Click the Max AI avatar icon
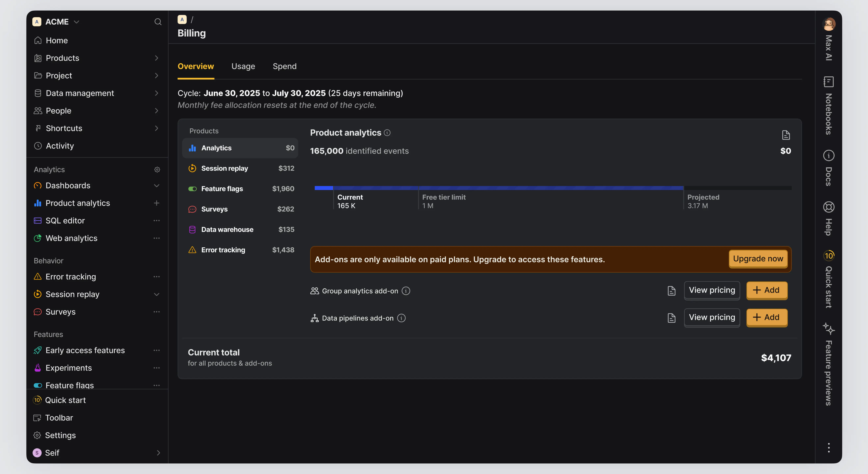This screenshot has width=868, height=474. point(829,24)
